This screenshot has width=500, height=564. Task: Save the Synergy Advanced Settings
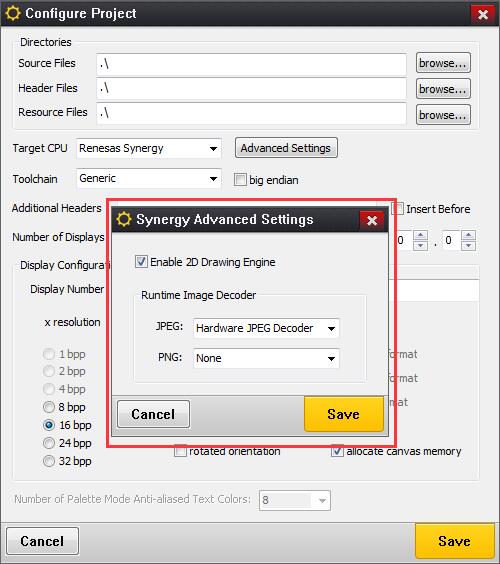click(344, 414)
